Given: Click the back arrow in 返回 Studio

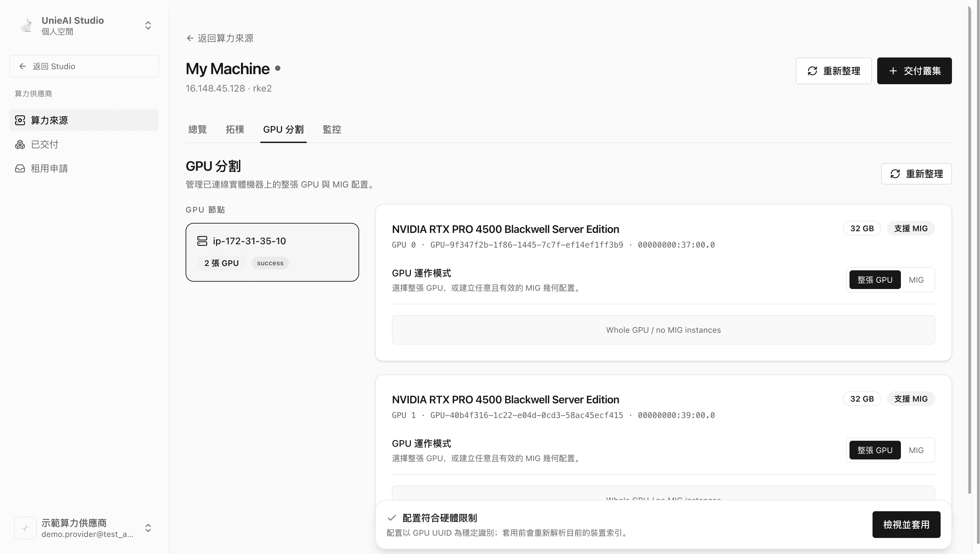Looking at the screenshot, I should point(22,66).
